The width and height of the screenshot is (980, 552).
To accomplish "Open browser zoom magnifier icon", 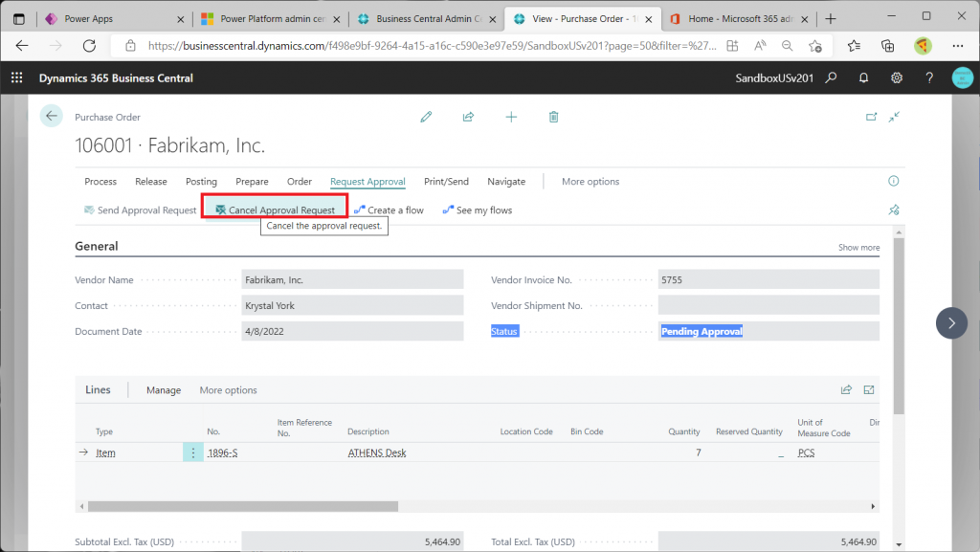I will (x=787, y=46).
